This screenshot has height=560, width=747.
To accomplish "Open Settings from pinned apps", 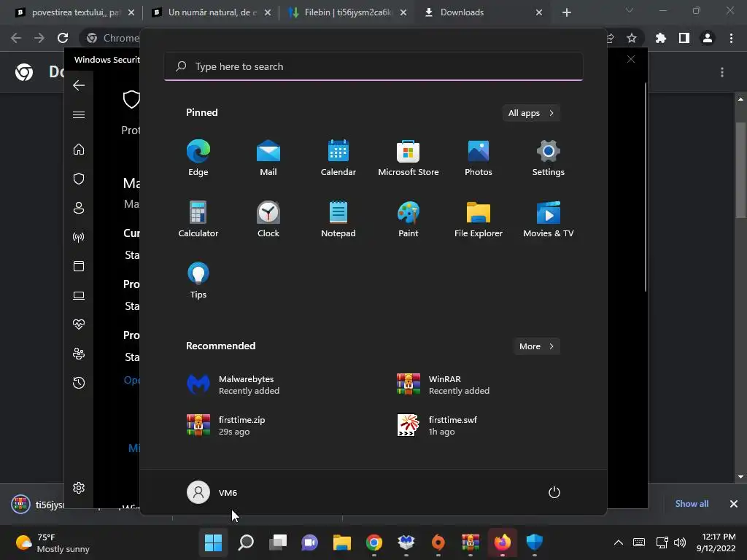I will (x=549, y=158).
